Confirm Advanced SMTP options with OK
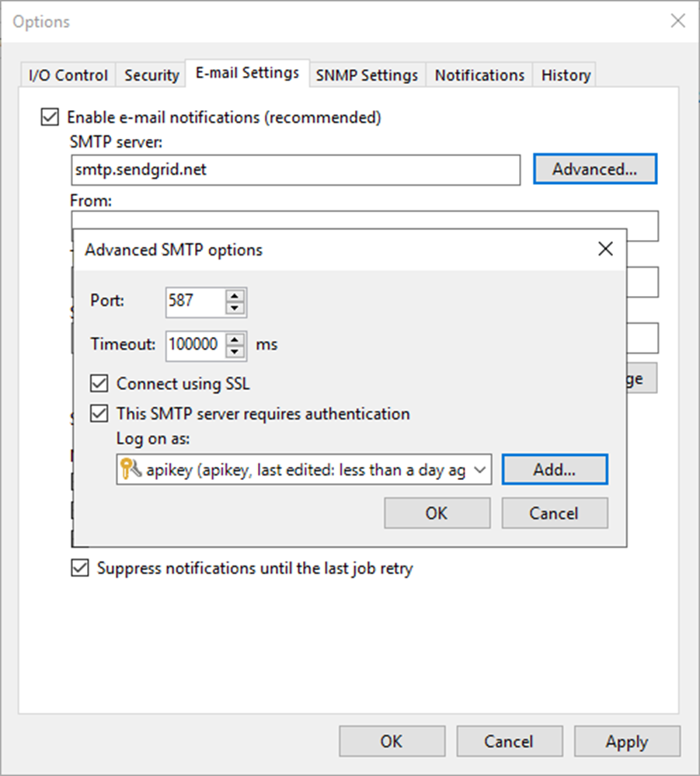This screenshot has width=700, height=776. click(437, 513)
